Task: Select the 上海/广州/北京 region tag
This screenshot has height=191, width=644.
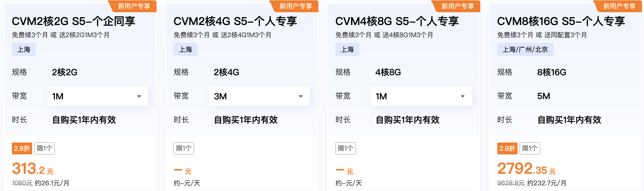Action: pyautogui.click(x=525, y=49)
